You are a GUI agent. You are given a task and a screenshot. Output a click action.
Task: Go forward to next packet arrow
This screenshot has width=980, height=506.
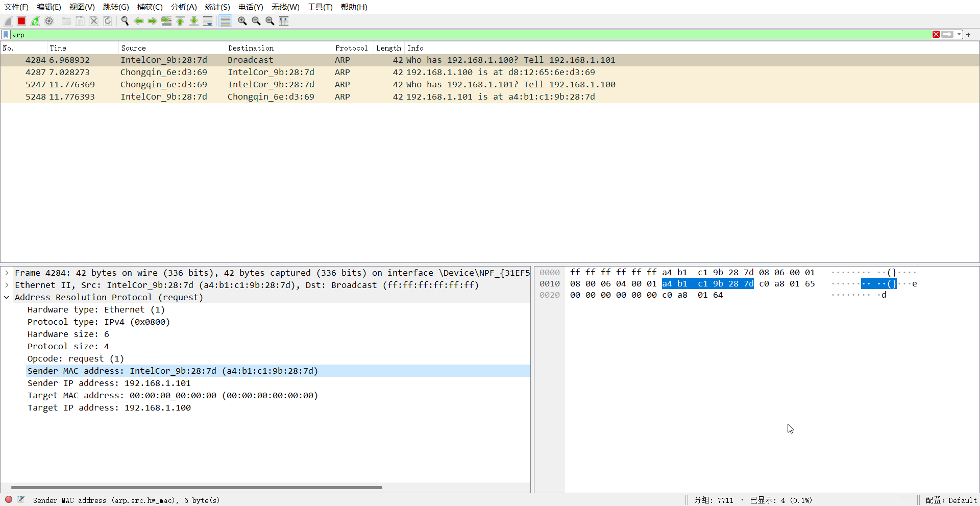[x=153, y=21]
